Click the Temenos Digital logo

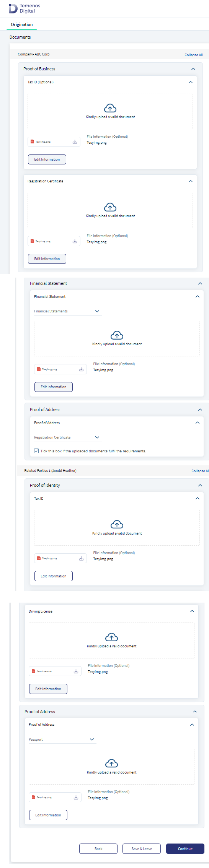(24, 8)
